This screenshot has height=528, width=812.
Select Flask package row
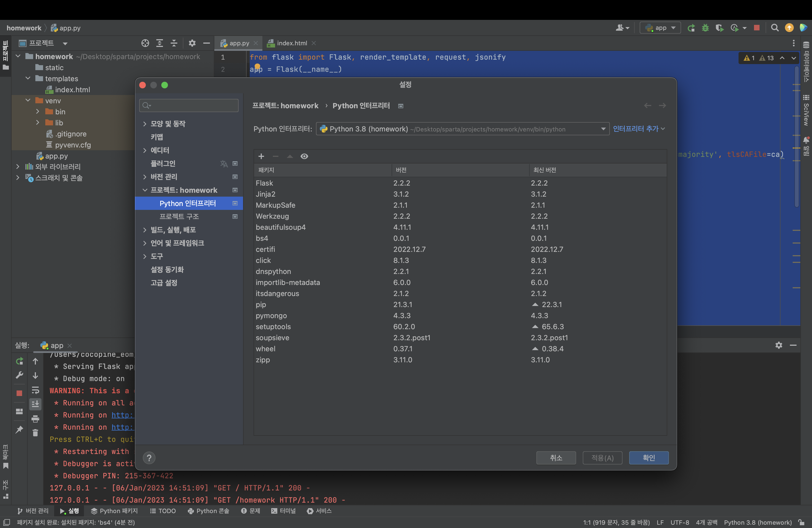pyautogui.click(x=460, y=183)
